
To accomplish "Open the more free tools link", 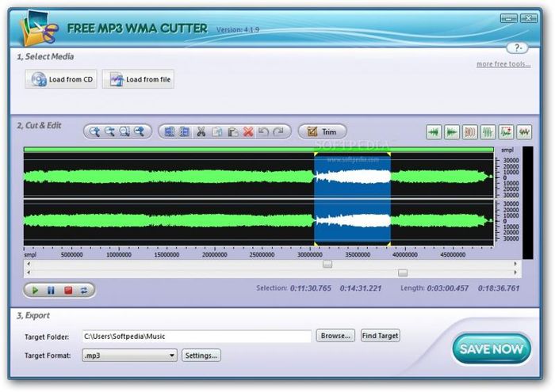I will click(x=503, y=64).
